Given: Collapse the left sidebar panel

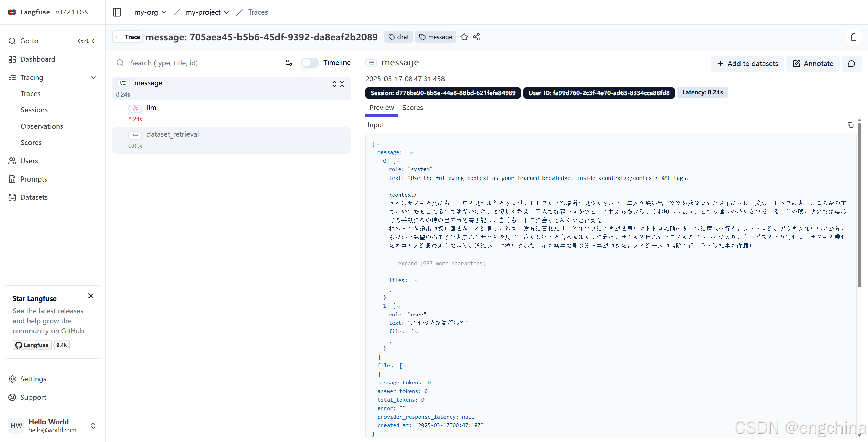Looking at the screenshot, I should (117, 12).
